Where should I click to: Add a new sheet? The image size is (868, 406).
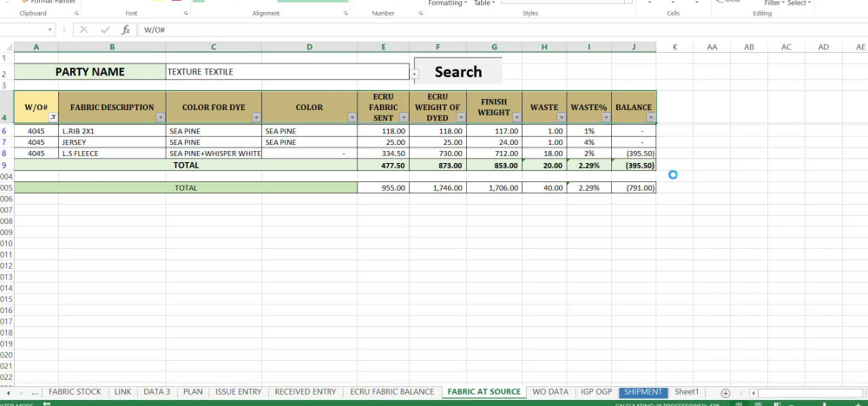[x=725, y=393]
